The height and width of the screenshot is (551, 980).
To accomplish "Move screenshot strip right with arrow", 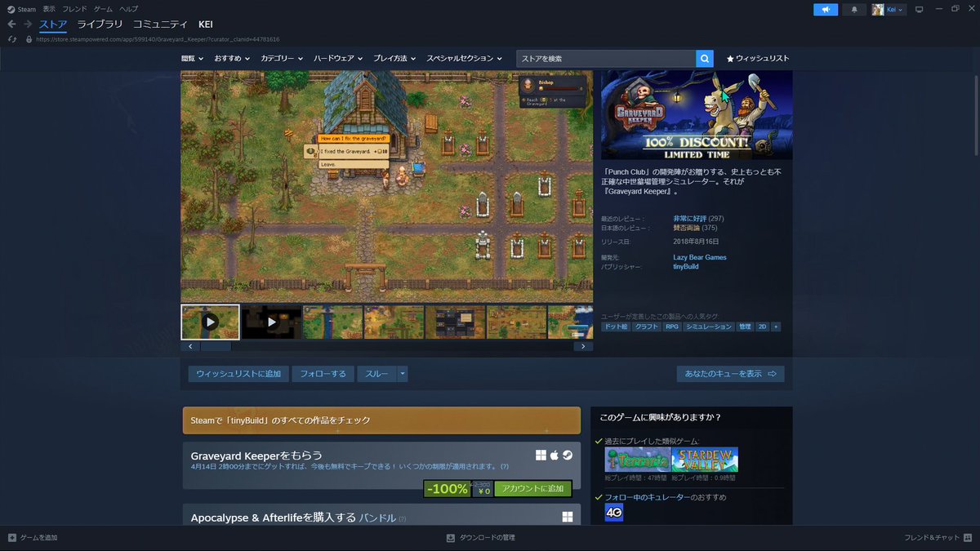I will tap(583, 346).
